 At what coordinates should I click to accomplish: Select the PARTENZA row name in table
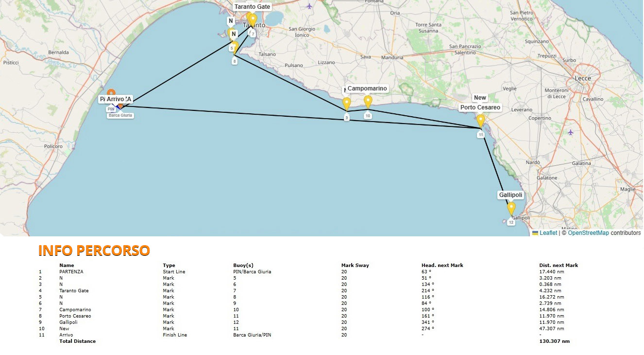coord(71,271)
